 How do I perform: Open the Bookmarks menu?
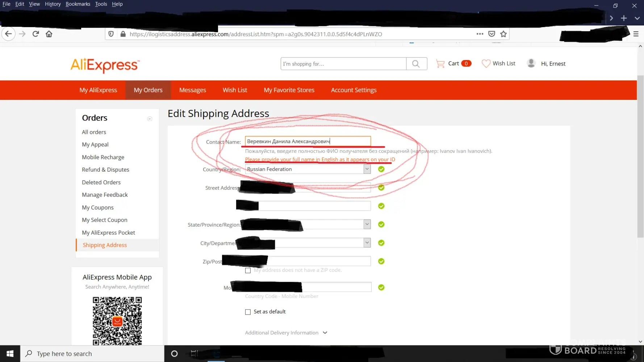[x=78, y=4]
